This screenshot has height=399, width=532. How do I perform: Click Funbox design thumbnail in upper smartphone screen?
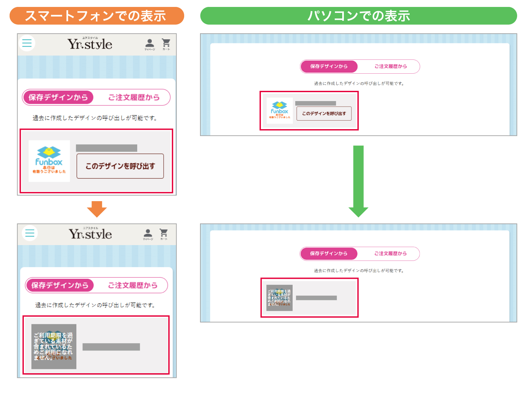pyautogui.click(x=49, y=161)
